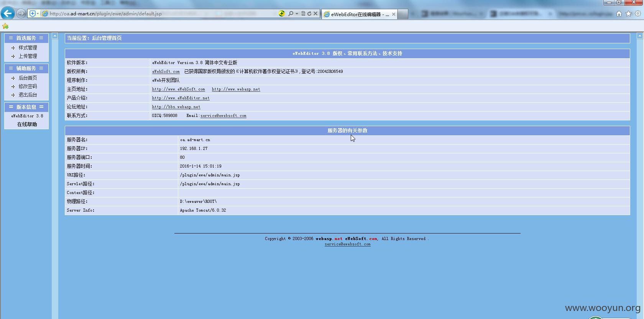
Task: Click the bullet icon beside 后台首页
Action: tap(13, 78)
